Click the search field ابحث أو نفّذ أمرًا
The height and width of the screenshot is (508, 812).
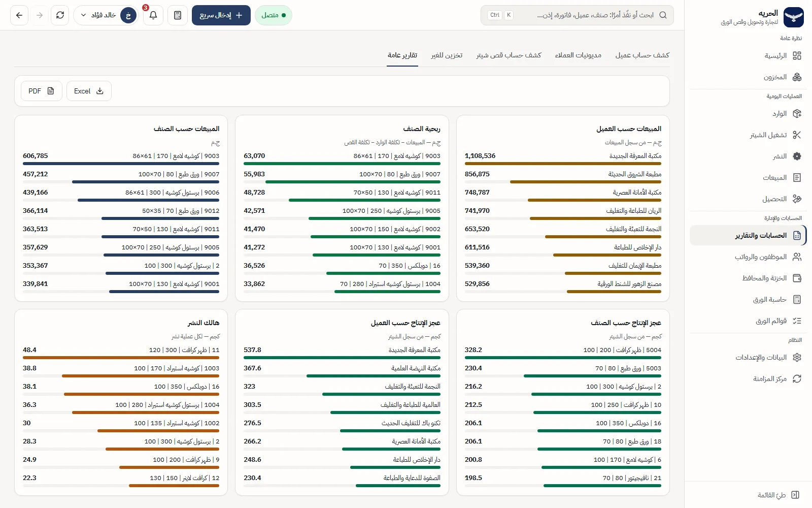577,15
